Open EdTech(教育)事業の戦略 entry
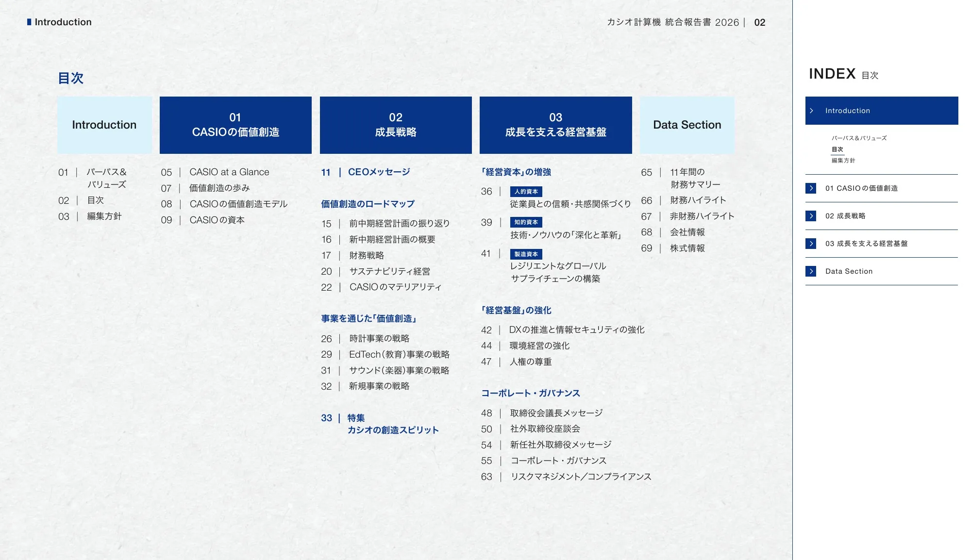Image resolution: width=971 pixels, height=560 pixels. click(385, 355)
